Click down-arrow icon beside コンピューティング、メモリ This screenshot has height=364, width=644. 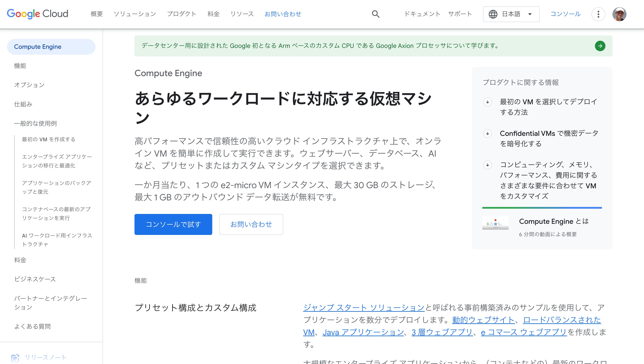pyautogui.click(x=487, y=165)
